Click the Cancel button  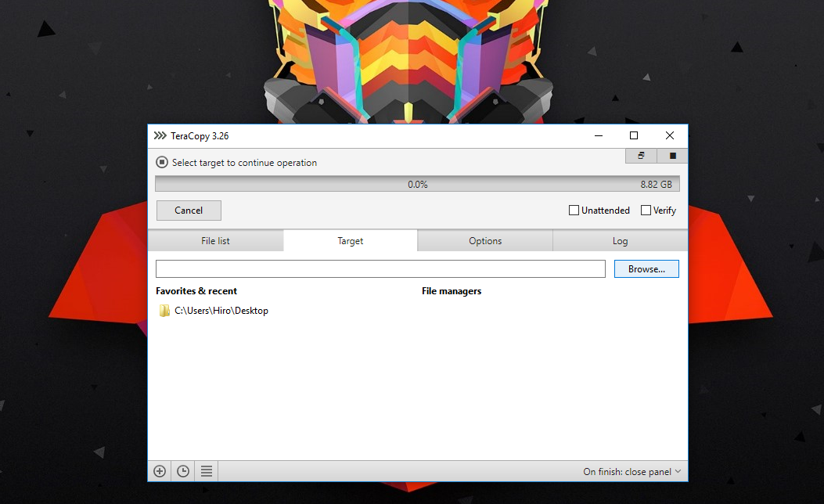pos(189,211)
